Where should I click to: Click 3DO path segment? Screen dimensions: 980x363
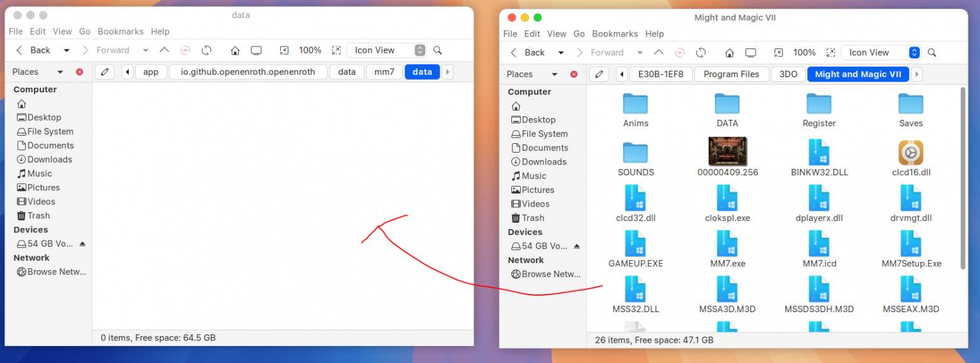click(x=788, y=74)
